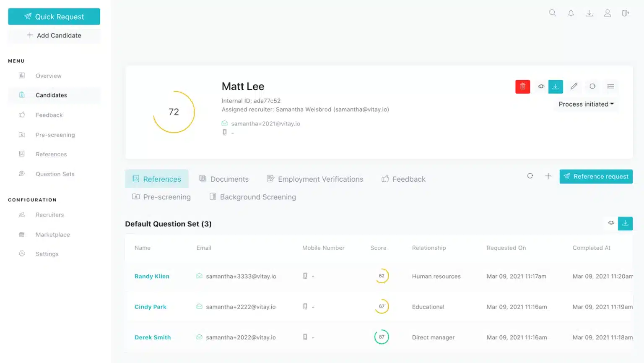Click the Email column header

pos(204,248)
